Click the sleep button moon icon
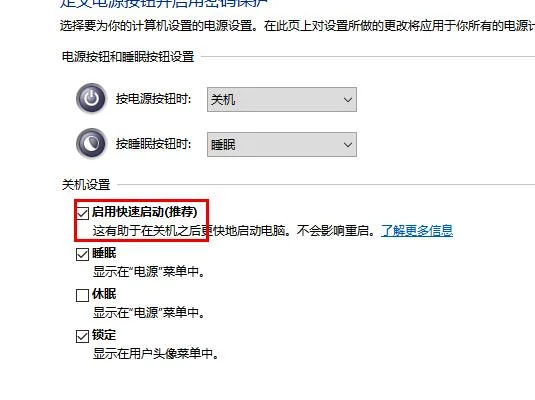535x400 pixels. click(x=91, y=143)
